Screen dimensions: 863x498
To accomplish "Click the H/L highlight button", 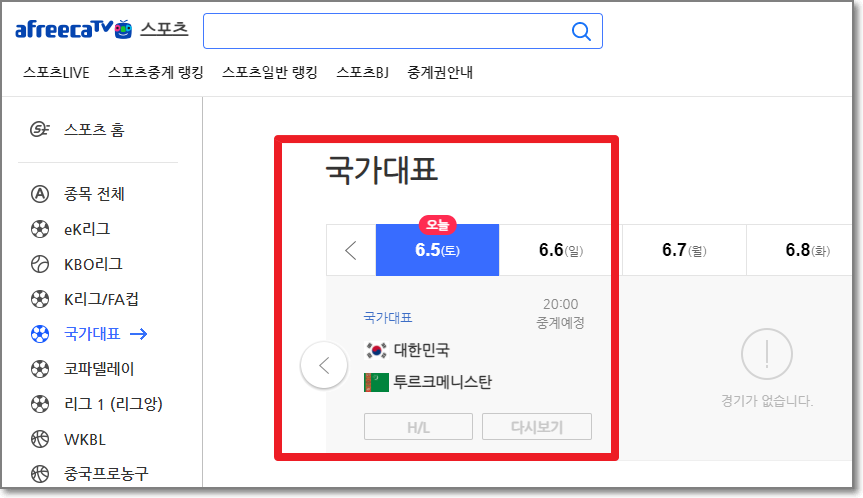I will pos(418,427).
